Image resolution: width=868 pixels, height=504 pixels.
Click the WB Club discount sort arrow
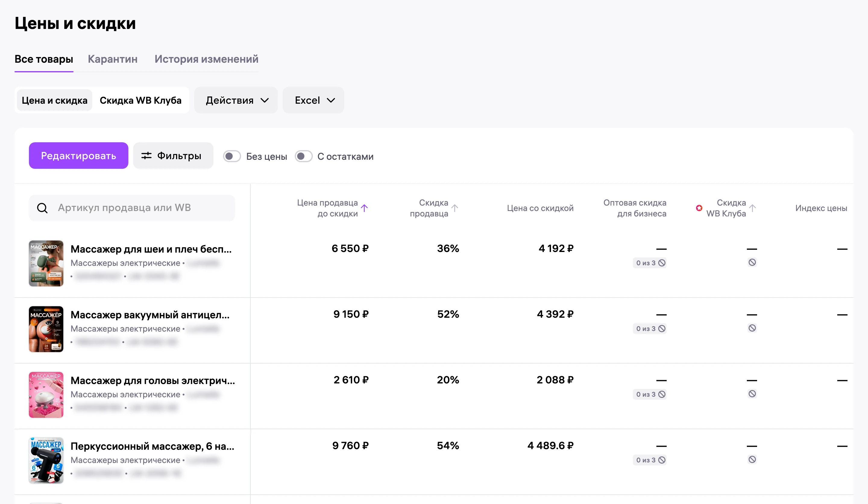pos(753,208)
